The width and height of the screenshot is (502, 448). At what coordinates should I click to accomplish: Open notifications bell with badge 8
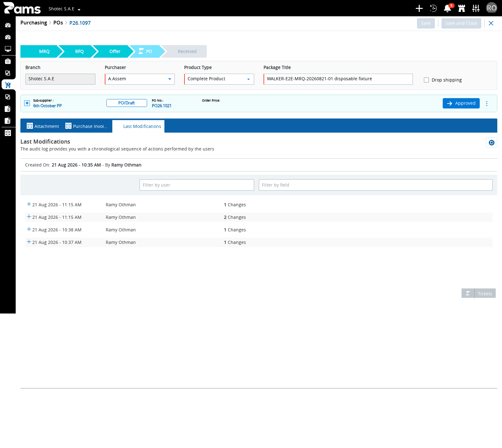(x=448, y=8)
